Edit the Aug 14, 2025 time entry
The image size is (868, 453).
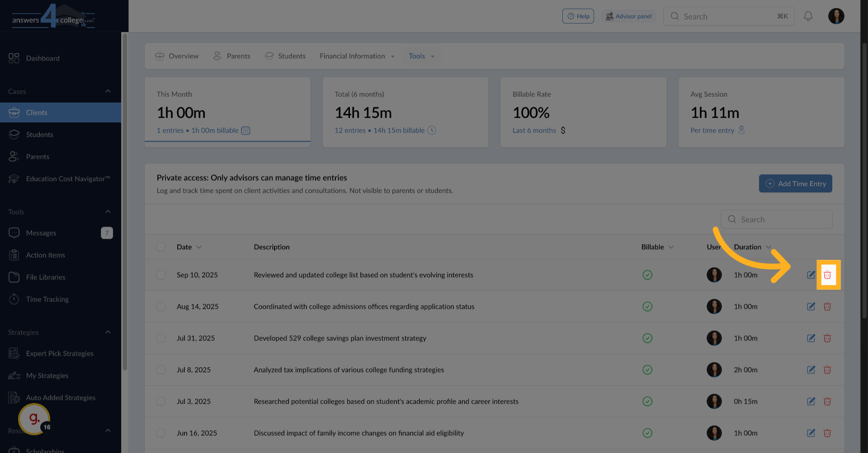pos(811,307)
